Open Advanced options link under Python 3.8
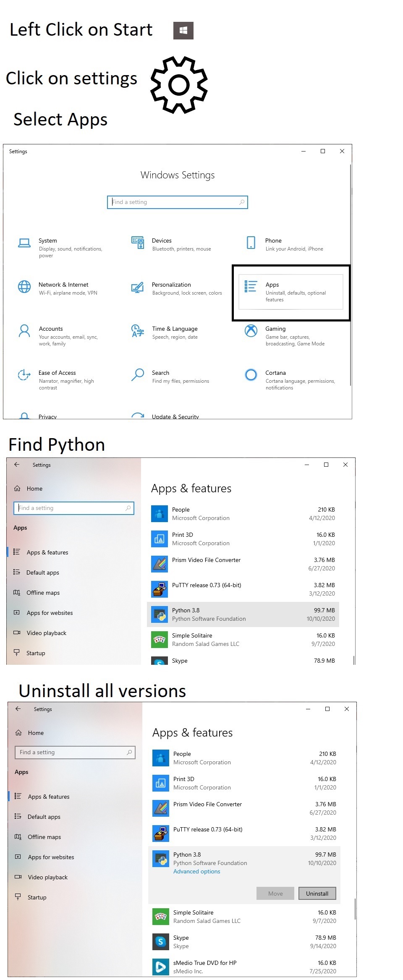This screenshot has height=980, width=403. (196, 872)
